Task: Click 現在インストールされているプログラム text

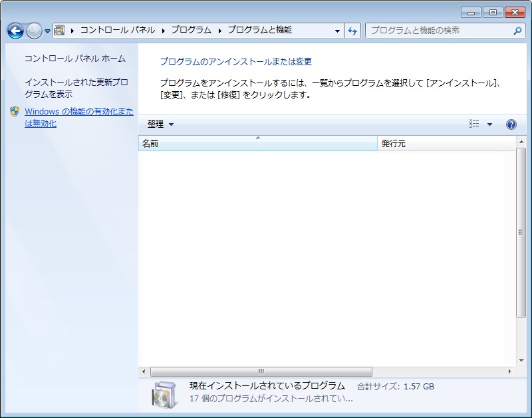Action: pos(267,386)
